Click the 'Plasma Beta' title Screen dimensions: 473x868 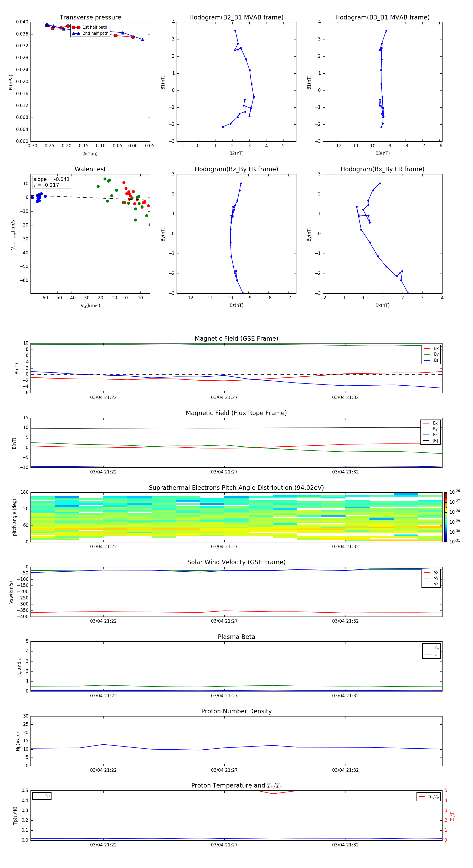[236, 637]
